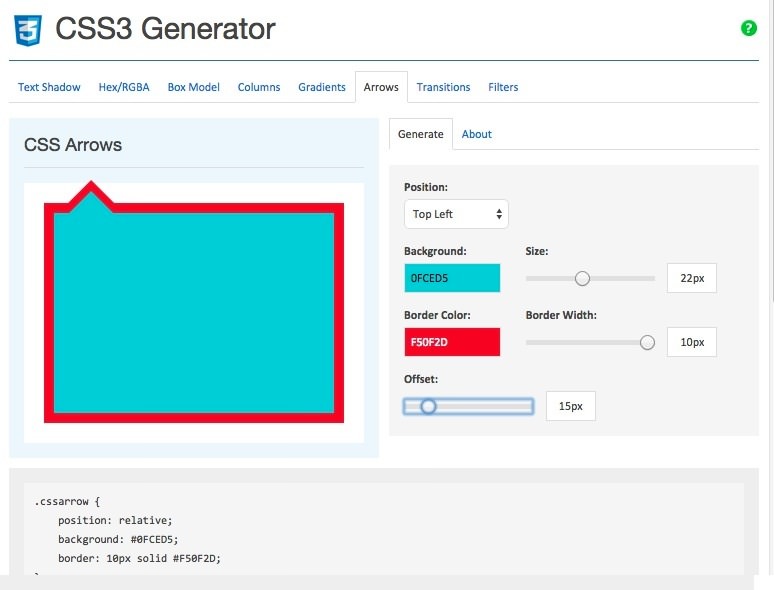The image size is (774, 590).
Task: Click the 'background: #0FCED5;' code line
Action: point(118,539)
